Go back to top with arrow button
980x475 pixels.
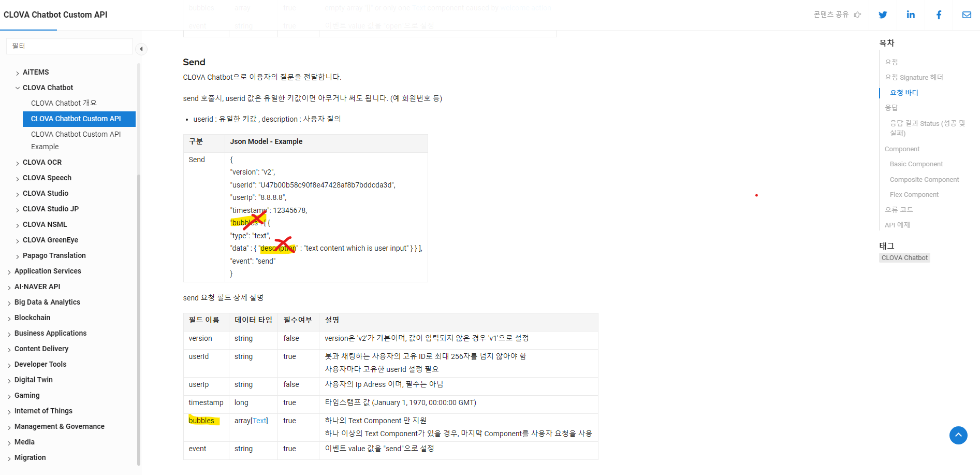[958, 435]
